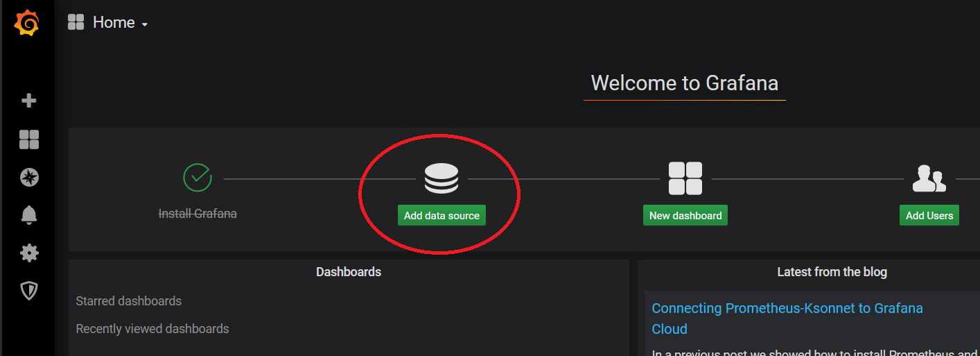Click the Grafana logo icon

point(28,24)
